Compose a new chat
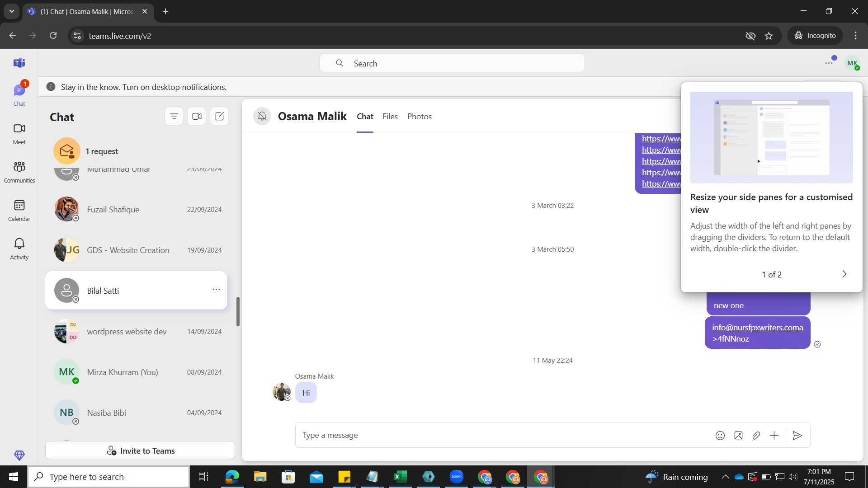 pyautogui.click(x=219, y=117)
